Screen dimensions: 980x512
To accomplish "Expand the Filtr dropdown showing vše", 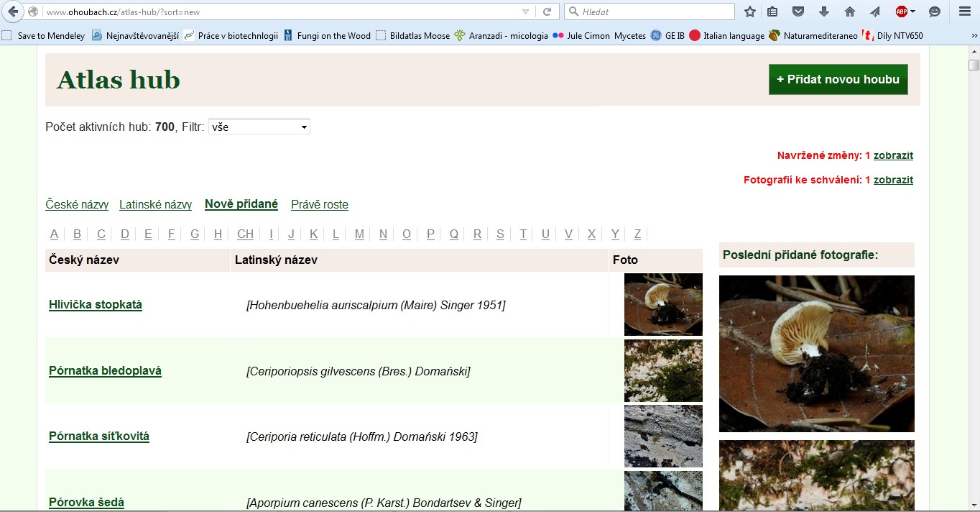I will 259,127.
